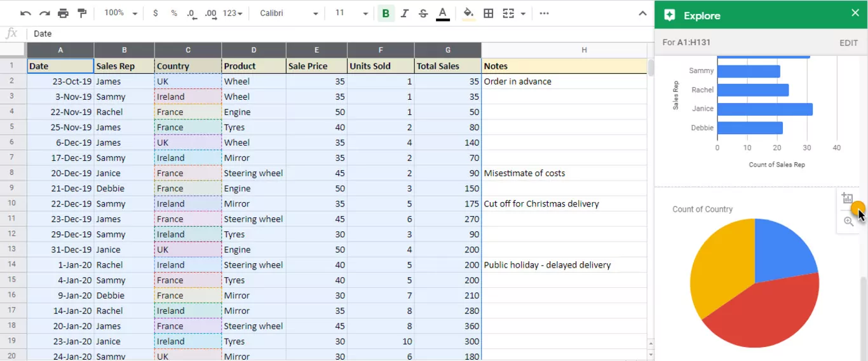This screenshot has width=868, height=361.
Task: Format as currency with dollar icon
Action: coord(156,13)
